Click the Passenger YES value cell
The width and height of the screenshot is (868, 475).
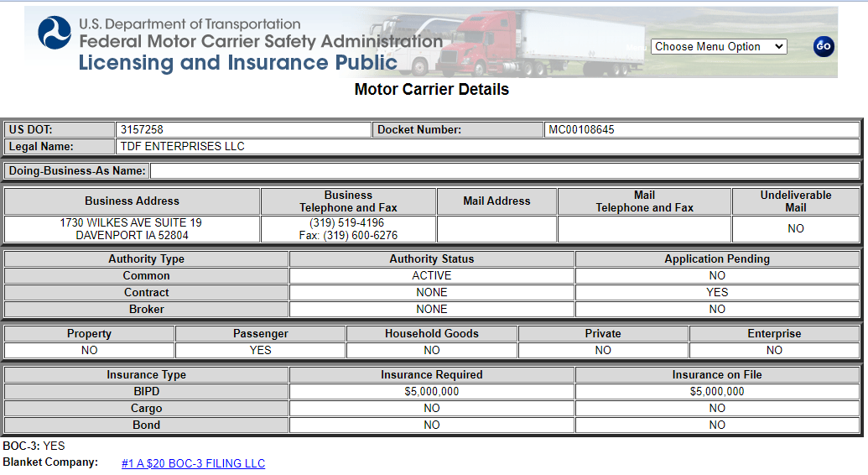pos(260,350)
